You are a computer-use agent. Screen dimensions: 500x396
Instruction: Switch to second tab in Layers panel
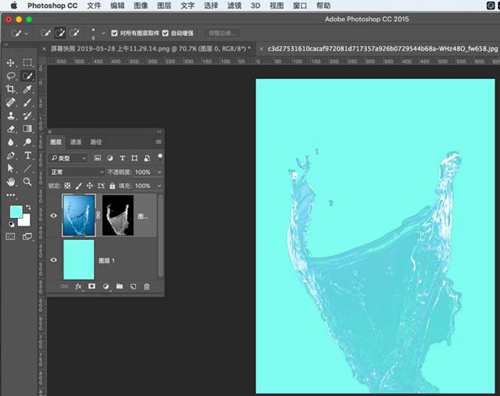coord(76,142)
